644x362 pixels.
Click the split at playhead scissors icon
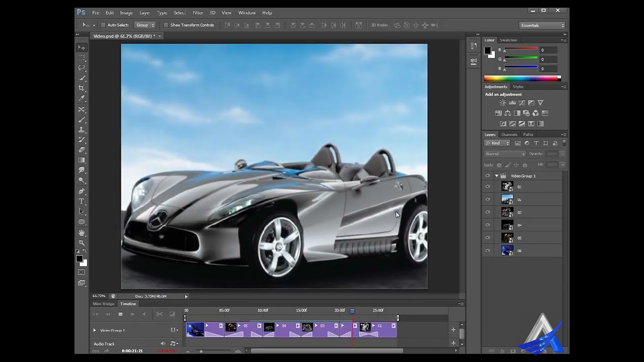tap(159, 314)
